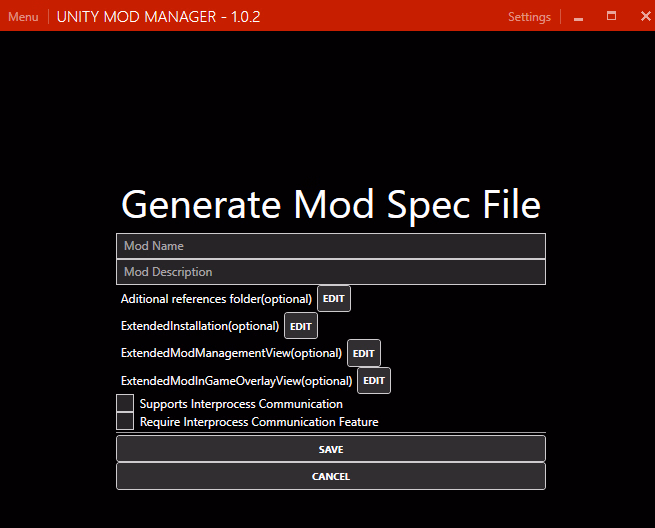Enable the Supports Interprocess Communication checkbox
655x528 pixels.
point(125,404)
